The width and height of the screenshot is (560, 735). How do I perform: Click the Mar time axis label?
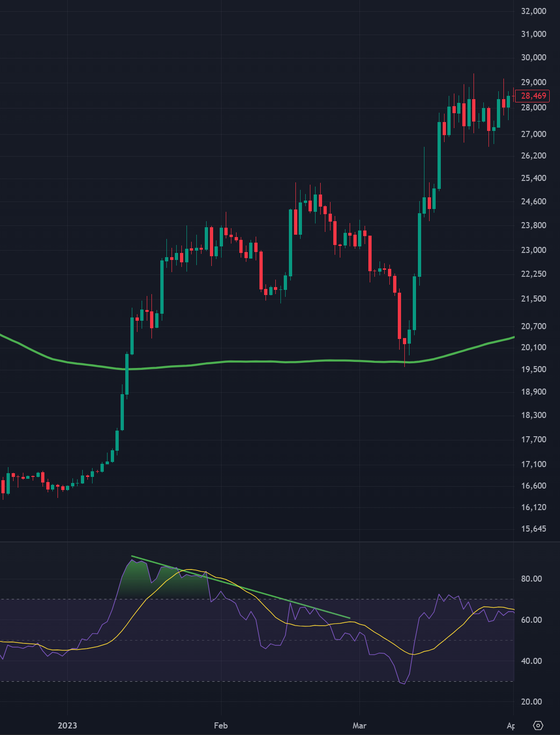click(359, 726)
